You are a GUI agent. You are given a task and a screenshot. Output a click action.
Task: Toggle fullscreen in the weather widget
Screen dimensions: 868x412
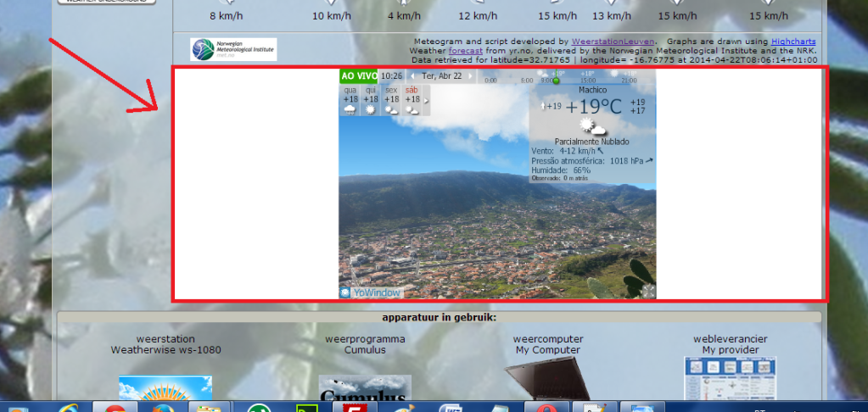tap(647, 292)
